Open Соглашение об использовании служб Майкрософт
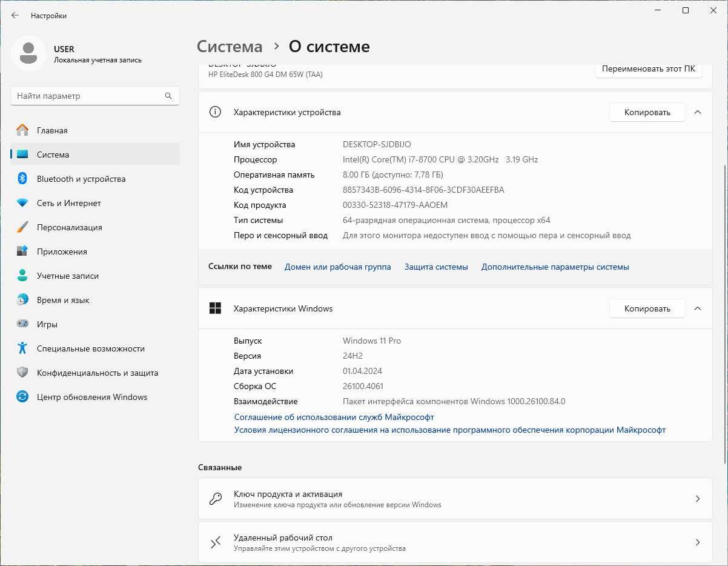Screen dimensions: 728x566 click(x=334, y=417)
